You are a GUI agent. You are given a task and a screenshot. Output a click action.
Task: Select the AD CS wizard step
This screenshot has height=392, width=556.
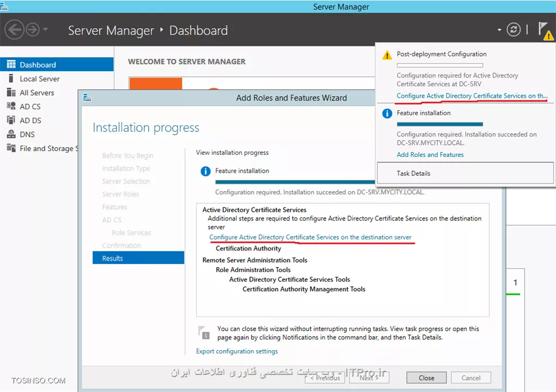112,220
